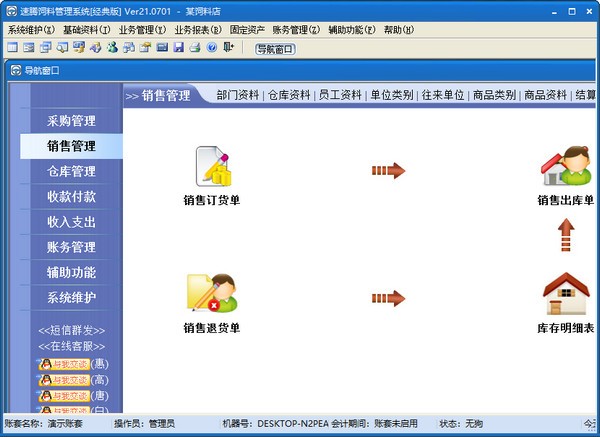Viewport: 600px width, 437px height.
Task: Open the 销售订货单 sales order icon
Action: (212, 167)
